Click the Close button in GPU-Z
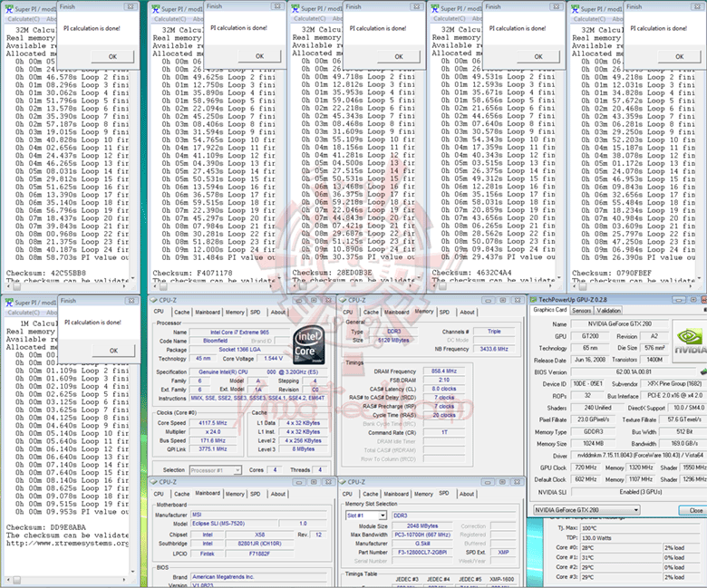The image size is (707, 588). click(x=695, y=510)
